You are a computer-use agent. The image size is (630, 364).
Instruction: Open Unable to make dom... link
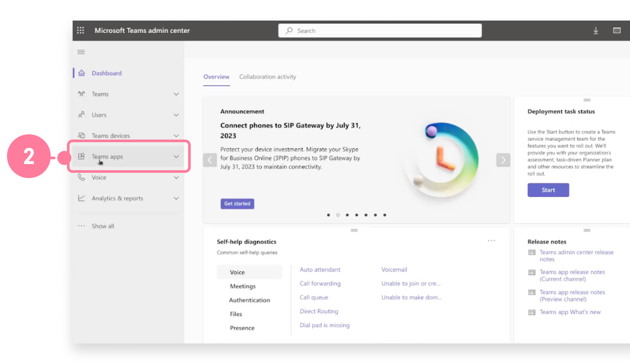[x=412, y=297]
